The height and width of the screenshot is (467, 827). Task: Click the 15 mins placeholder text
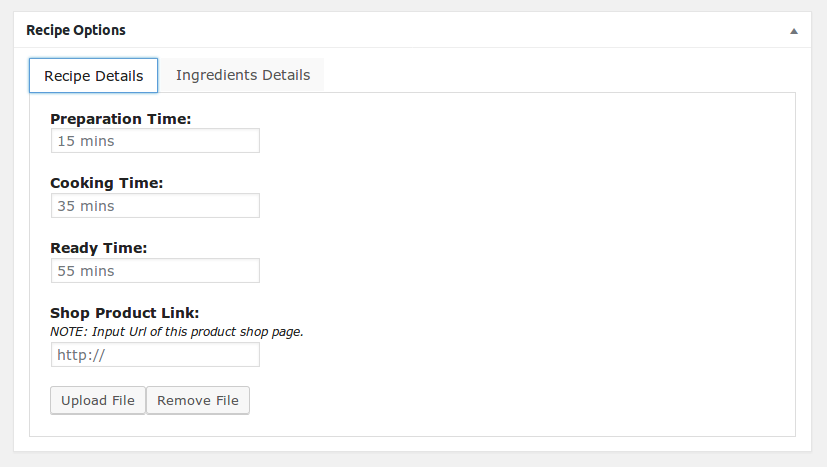tap(86, 141)
